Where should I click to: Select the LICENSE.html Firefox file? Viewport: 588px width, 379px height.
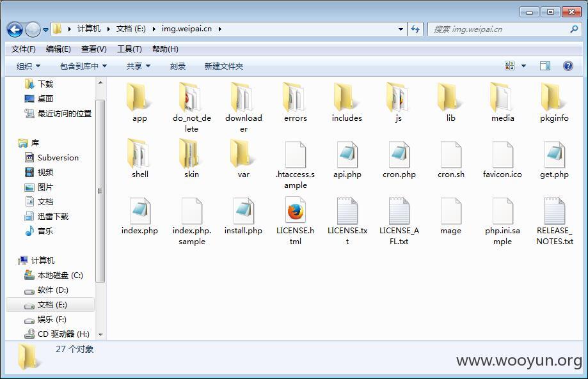pos(295,220)
